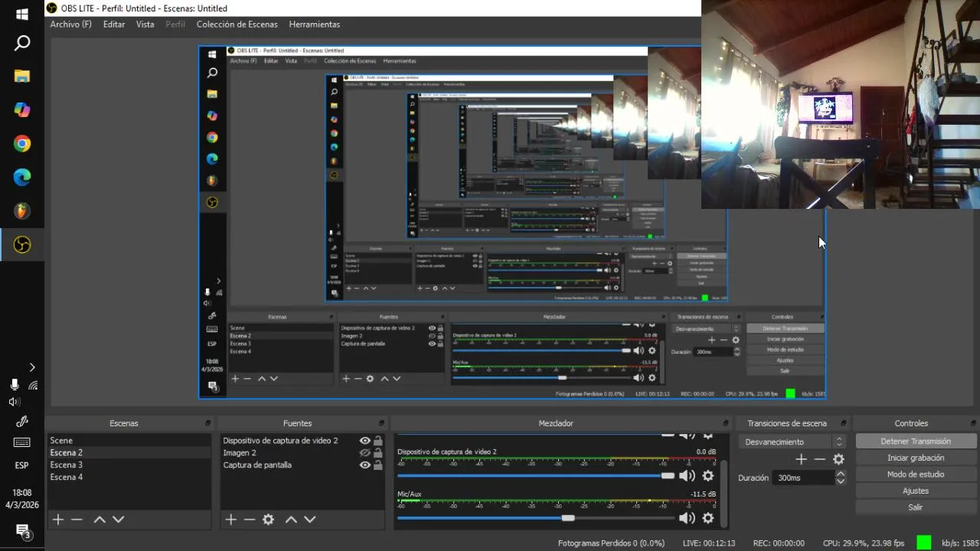Open FL Studio from the taskbar
This screenshot has height=551, width=980.
pos(22,211)
